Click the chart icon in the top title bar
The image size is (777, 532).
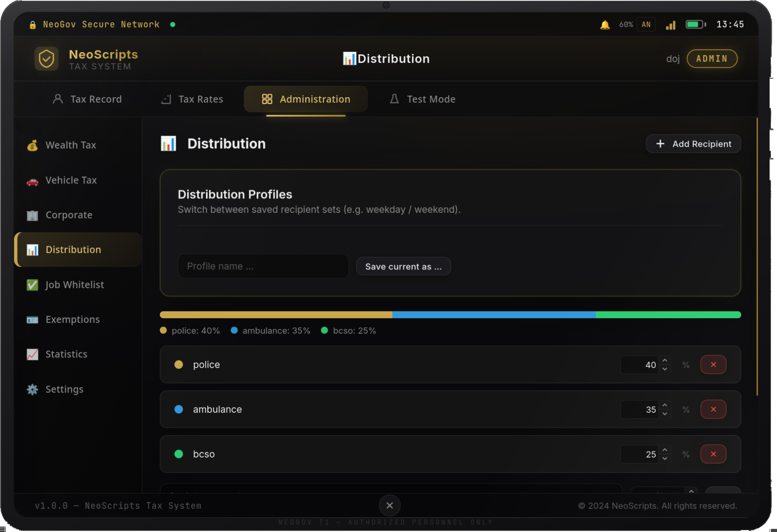tap(349, 59)
